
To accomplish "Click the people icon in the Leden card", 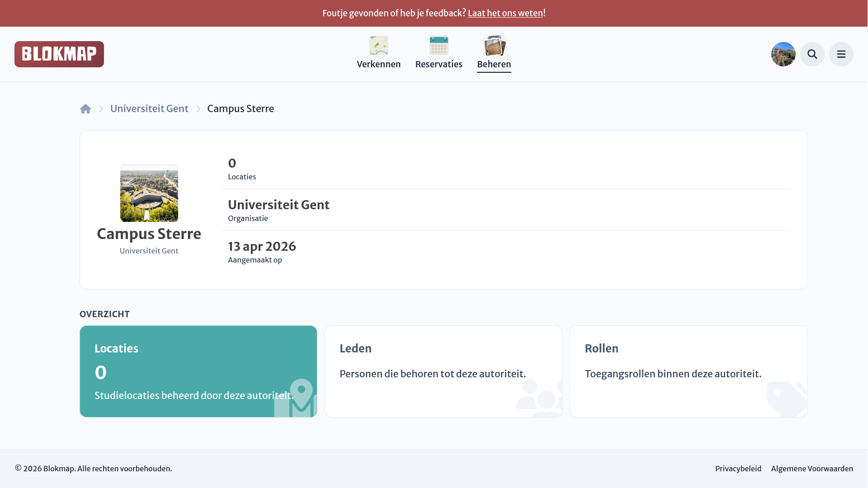I will tap(539, 398).
